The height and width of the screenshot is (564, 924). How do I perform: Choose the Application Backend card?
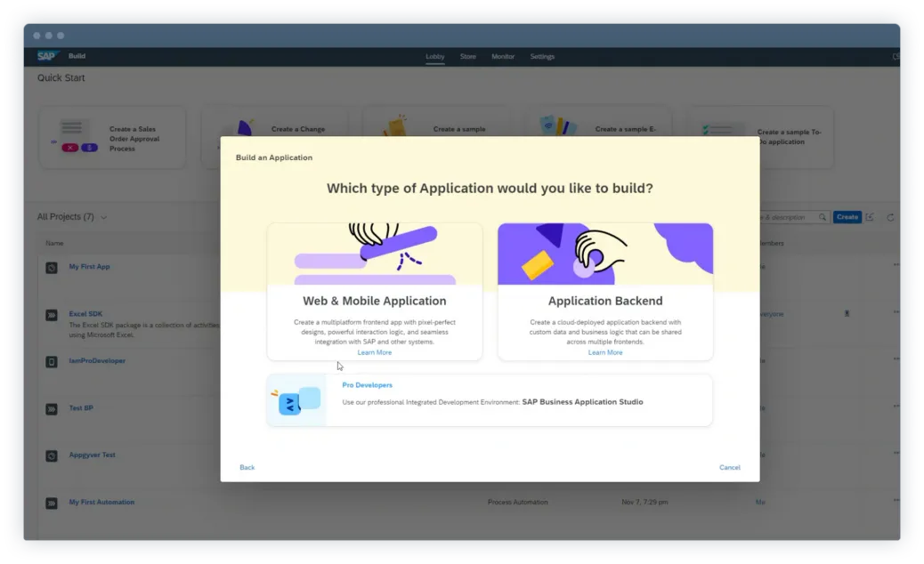pyautogui.click(x=605, y=292)
